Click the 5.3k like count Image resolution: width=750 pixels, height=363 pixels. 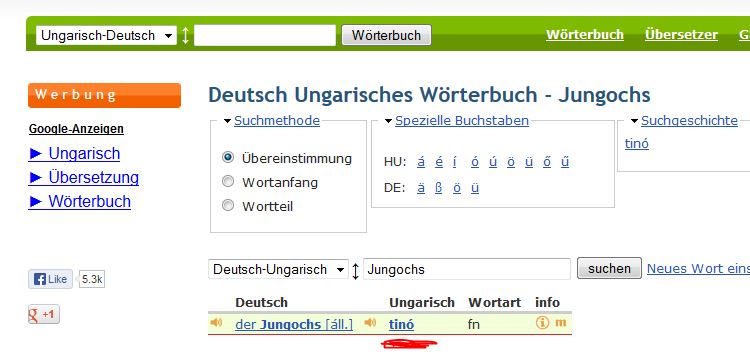point(92,279)
